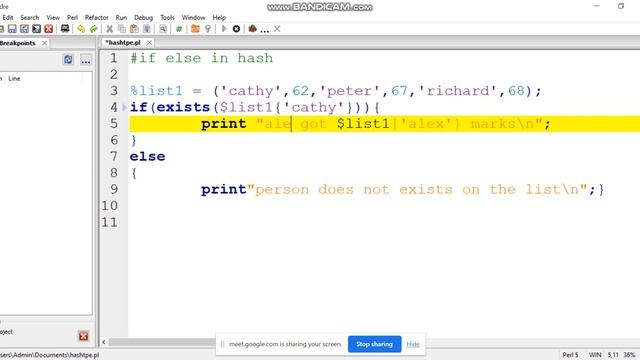Click the ellipsis button in Breakpoints panel
Viewport: 640px width, 360px height.
point(86,60)
